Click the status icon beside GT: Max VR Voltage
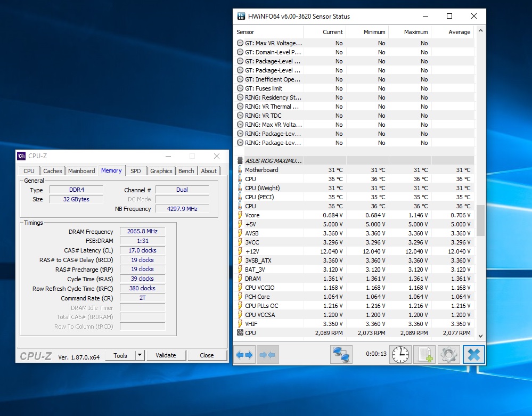The width and height of the screenshot is (532, 416). (x=240, y=43)
